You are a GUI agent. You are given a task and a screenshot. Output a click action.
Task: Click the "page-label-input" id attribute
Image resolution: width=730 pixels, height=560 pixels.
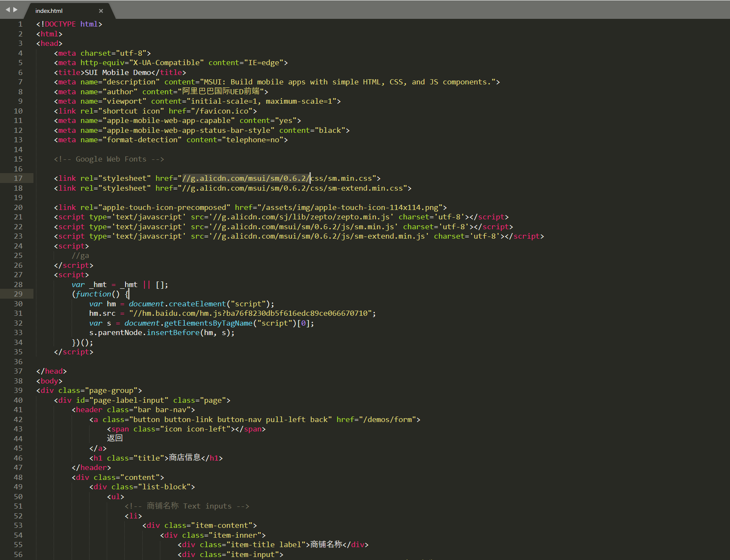point(122,400)
